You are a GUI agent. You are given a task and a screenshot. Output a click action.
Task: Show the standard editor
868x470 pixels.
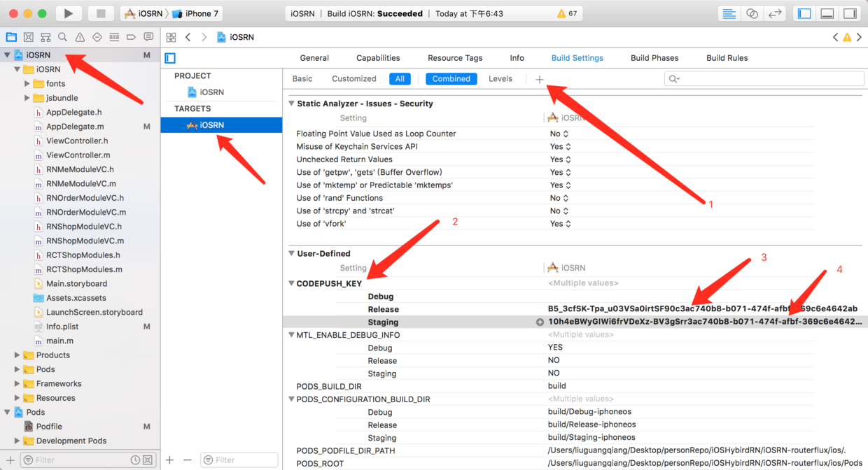tap(729, 13)
